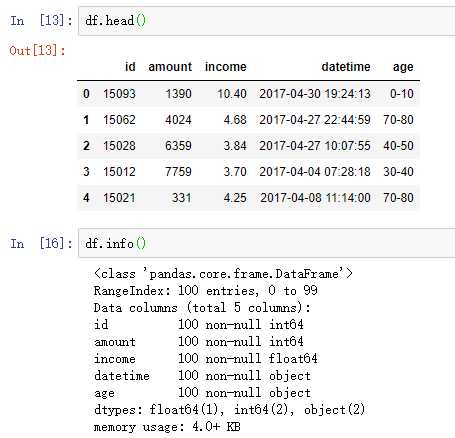Viewport: 455px width, 438px height.
Task: Click the age value 40-50
Action: click(398, 146)
